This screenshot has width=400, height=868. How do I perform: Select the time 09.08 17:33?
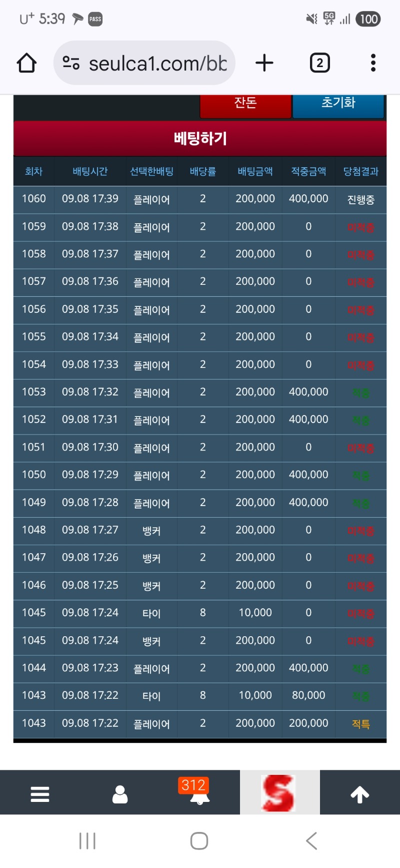pyautogui.click(x=90, y=364)
